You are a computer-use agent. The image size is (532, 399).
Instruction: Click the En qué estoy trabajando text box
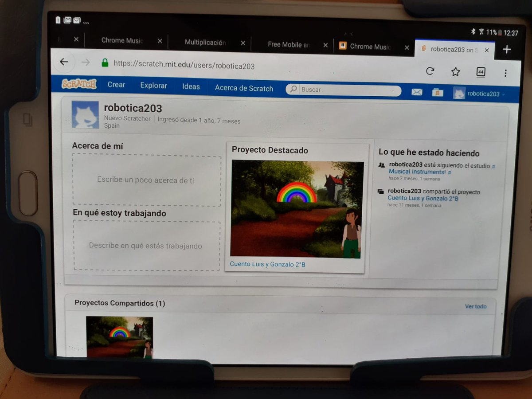[146, 246]
